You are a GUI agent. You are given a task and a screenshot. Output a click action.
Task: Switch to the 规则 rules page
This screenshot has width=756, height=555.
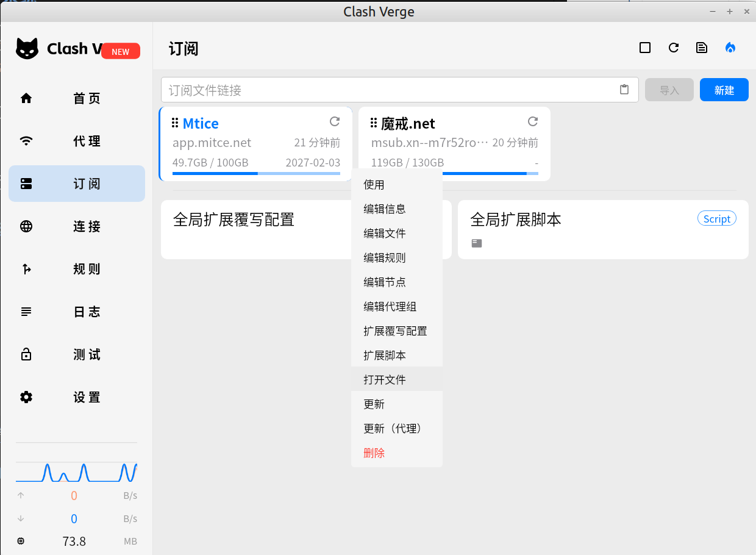pos(77,269)
